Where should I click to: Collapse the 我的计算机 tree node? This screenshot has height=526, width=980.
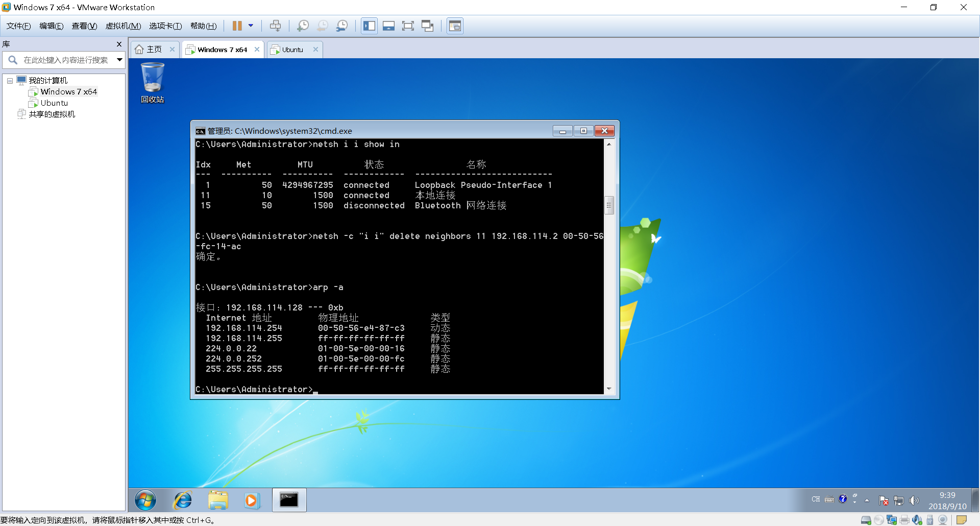pos(10,81)
